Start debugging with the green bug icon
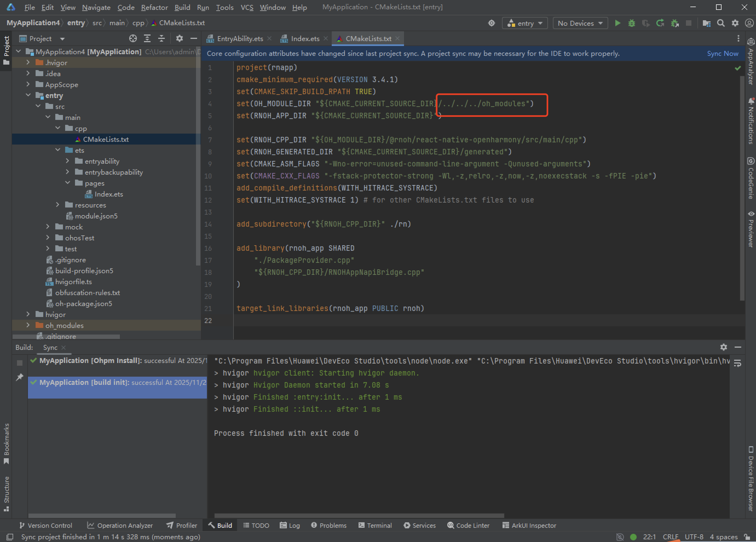 coord(632,23)
